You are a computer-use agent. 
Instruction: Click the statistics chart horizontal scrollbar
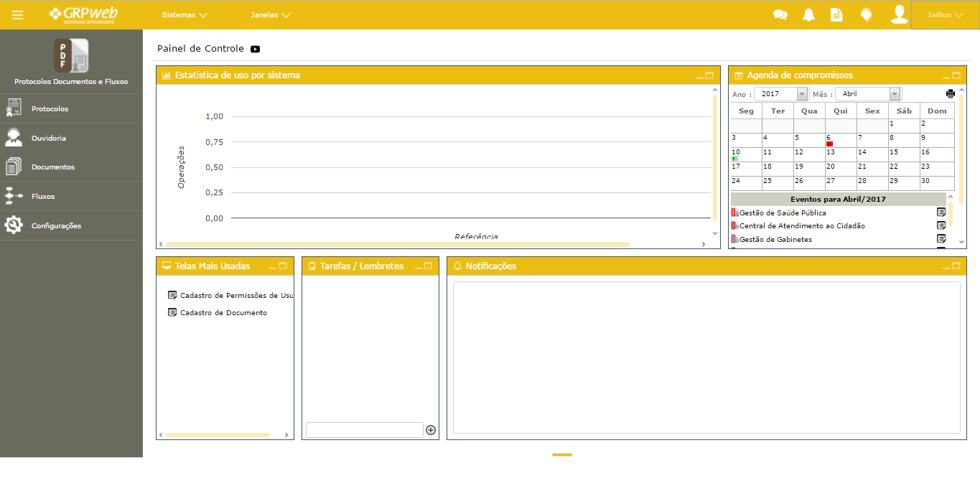397,245
